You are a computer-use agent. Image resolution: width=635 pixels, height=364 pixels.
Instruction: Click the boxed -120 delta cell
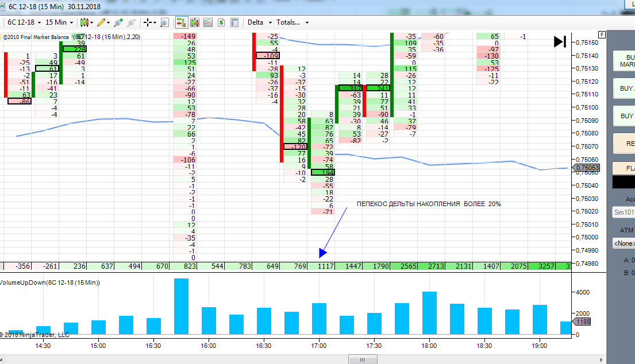click(295, 146)
